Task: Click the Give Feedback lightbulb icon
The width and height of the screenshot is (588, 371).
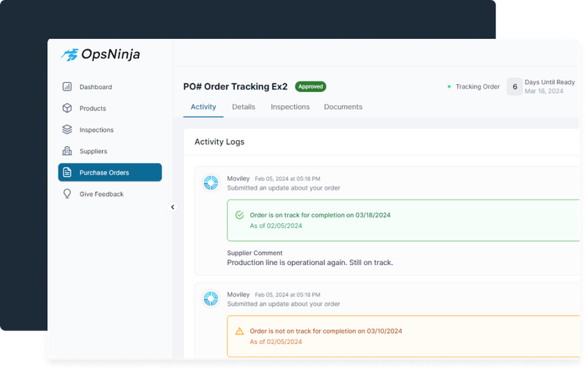Action: coord(67,194)
